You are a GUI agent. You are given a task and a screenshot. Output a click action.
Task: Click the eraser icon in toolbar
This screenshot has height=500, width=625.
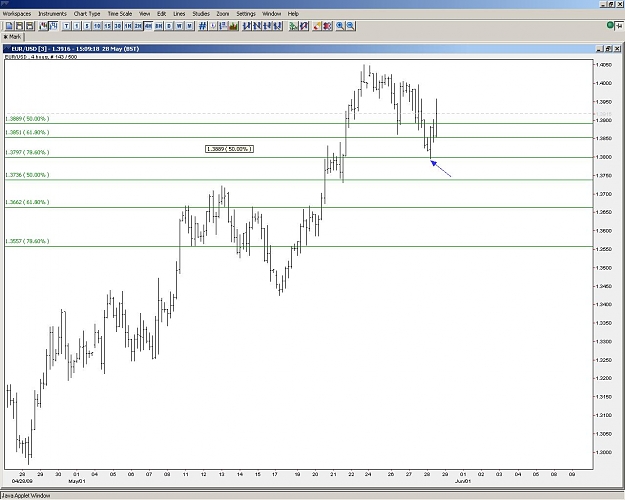(x=317, y=26)
